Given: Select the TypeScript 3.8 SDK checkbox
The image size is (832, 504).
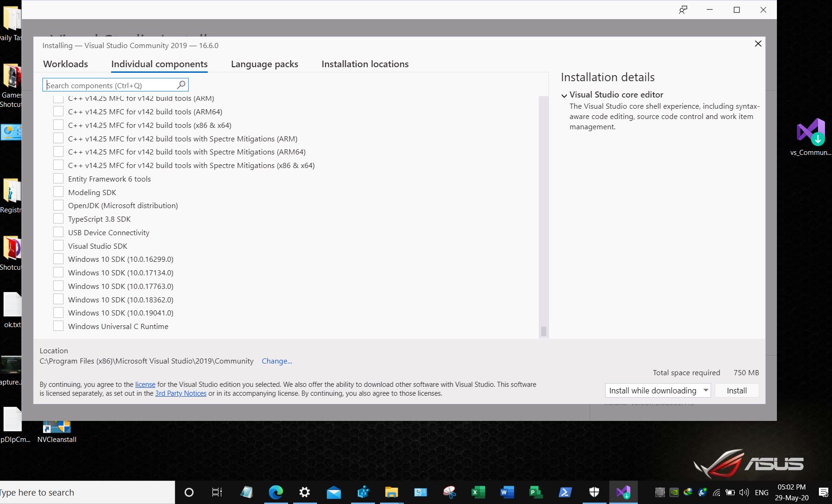Looking at the screenshot, I should 58,218.
